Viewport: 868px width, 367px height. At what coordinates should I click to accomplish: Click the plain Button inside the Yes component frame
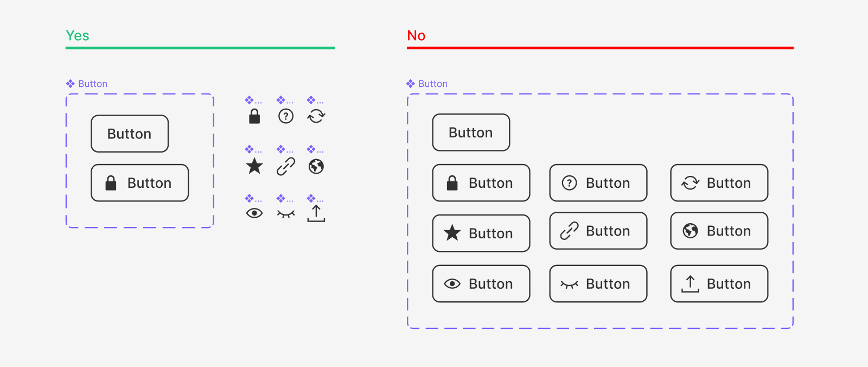pyautogui.click(x=129, y=134)
